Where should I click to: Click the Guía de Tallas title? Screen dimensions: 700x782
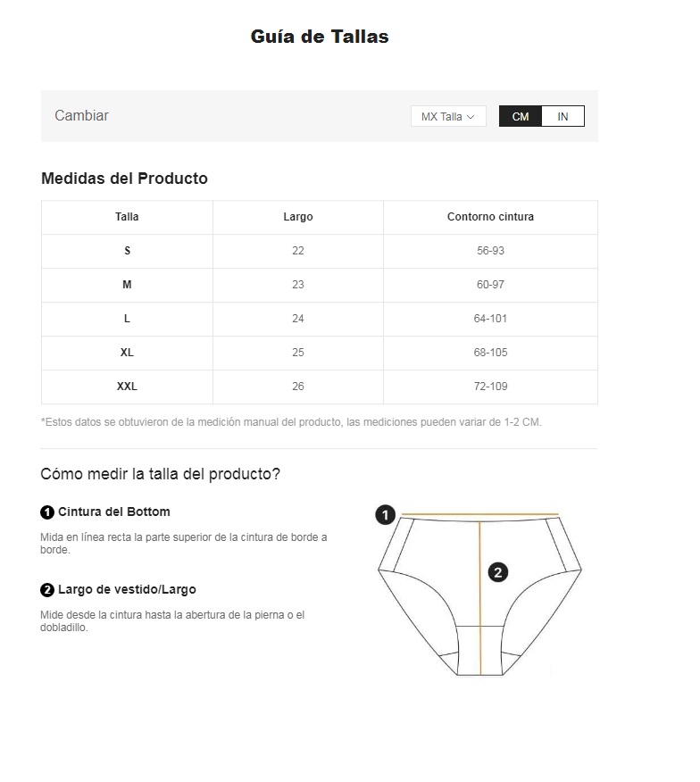click(319, 37)
